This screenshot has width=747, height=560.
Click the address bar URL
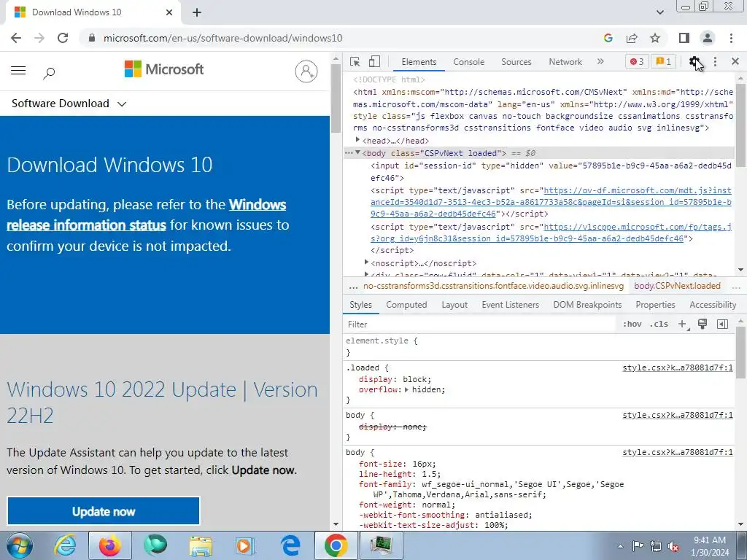click(x=222, y=38)
